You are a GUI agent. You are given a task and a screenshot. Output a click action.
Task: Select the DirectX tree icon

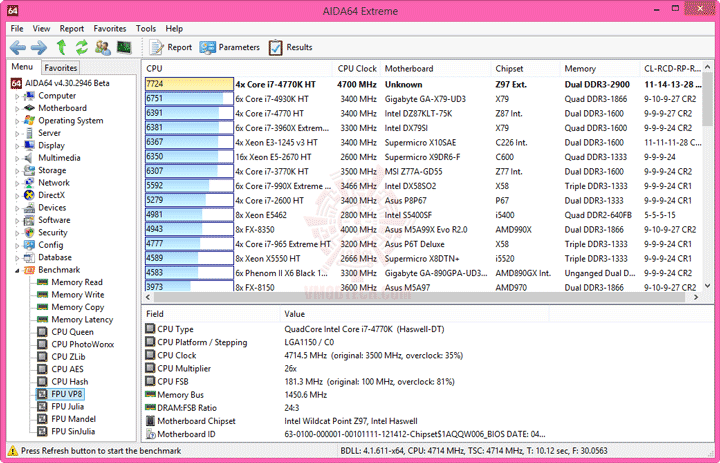(29, 195)
